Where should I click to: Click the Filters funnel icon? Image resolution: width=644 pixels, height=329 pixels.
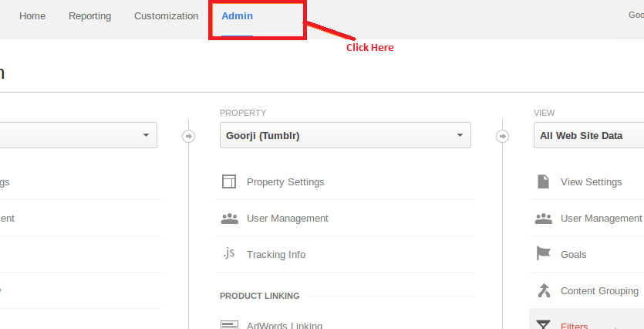click(544, 325)
